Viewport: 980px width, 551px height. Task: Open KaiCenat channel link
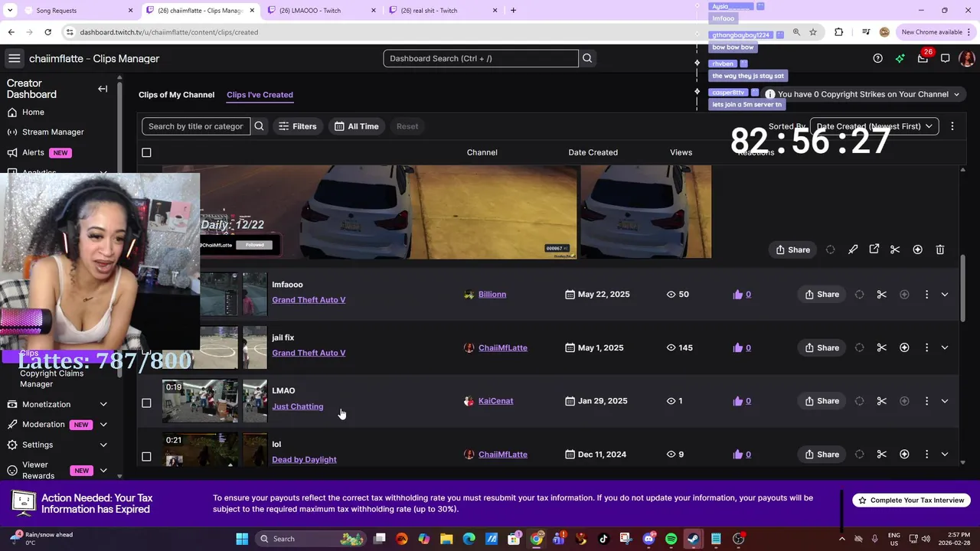[495, 401]
